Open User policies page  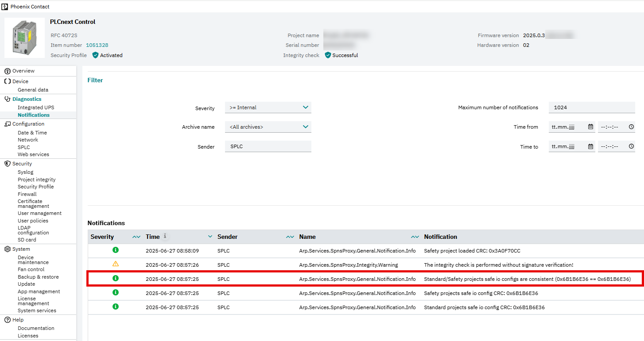33,221
